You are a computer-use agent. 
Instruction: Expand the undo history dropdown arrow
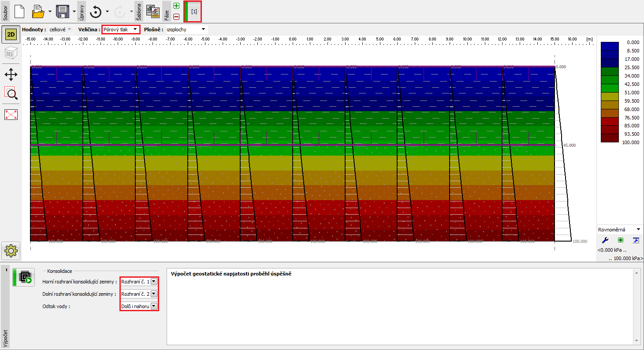(x=107, y=12)
